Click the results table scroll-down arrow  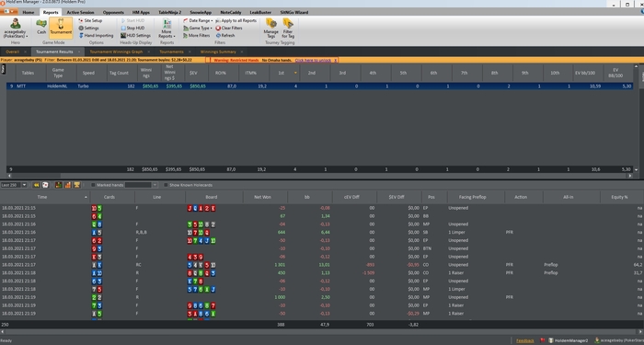pos(637,169)
